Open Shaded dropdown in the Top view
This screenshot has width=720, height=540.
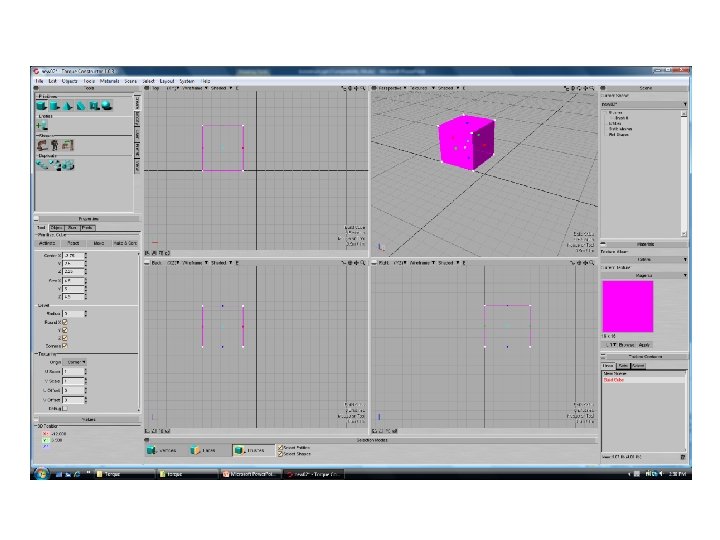[x=222, y=88]
